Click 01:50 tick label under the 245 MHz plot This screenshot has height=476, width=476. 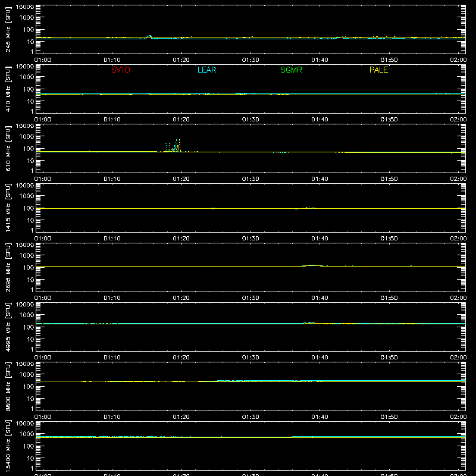[x=389, y=60]
